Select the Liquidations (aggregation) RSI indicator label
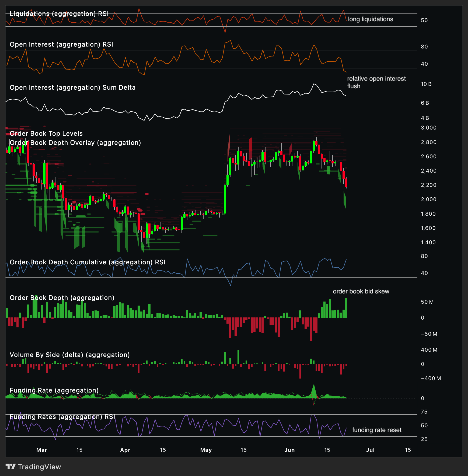 [x=59, y=14]
